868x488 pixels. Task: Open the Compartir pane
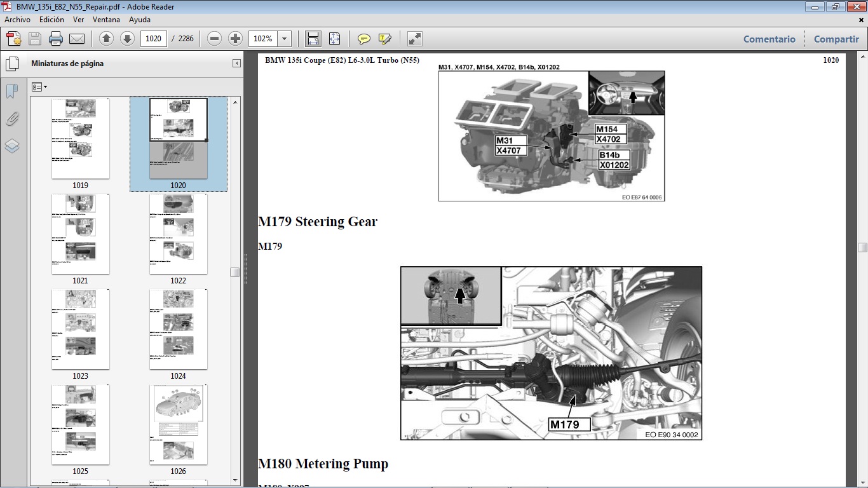836,39
